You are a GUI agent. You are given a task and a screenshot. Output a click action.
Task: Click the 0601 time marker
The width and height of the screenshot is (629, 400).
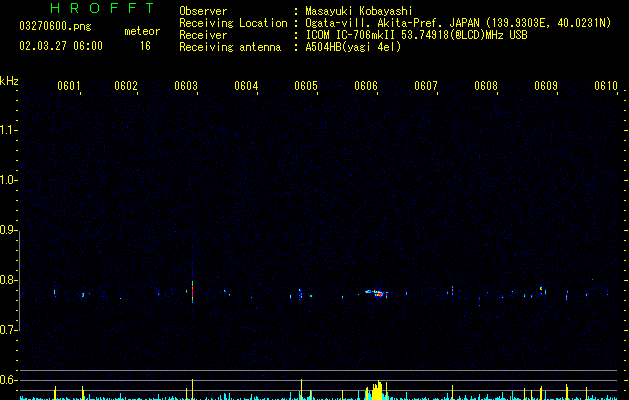point(69,86)
